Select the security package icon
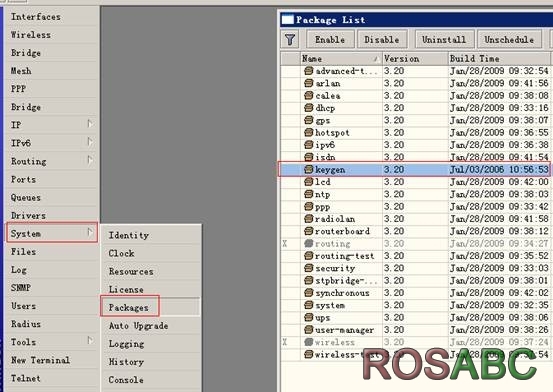Screen dimensions: 553x392 click(x=309, y=268)
